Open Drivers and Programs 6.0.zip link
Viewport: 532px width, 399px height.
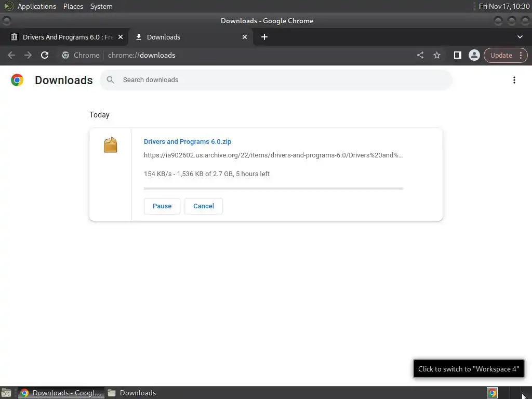[187, 142]
